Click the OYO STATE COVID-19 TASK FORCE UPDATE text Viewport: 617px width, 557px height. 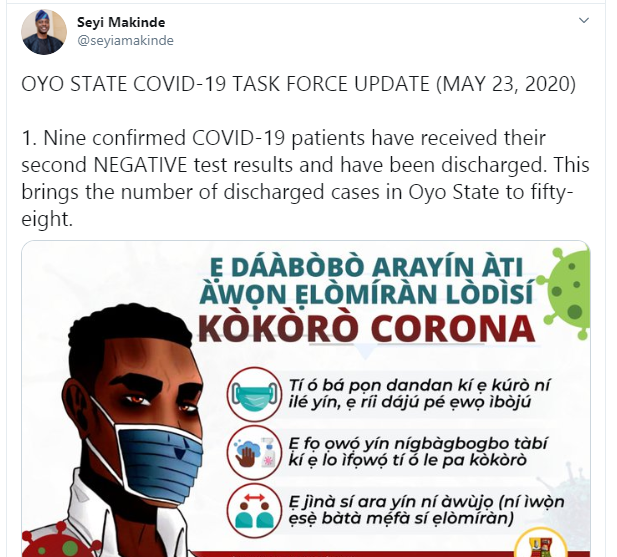click(298, 84)
